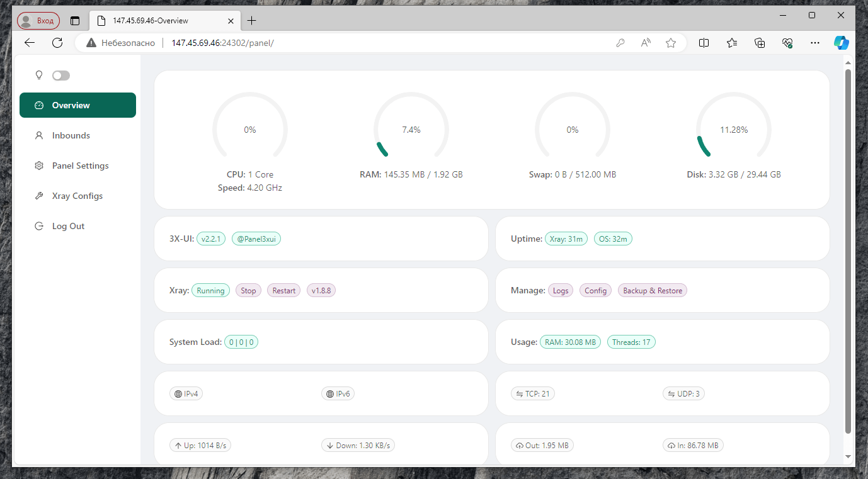Click the Log Out icon
868x479 pixels.
coord(38,225)
